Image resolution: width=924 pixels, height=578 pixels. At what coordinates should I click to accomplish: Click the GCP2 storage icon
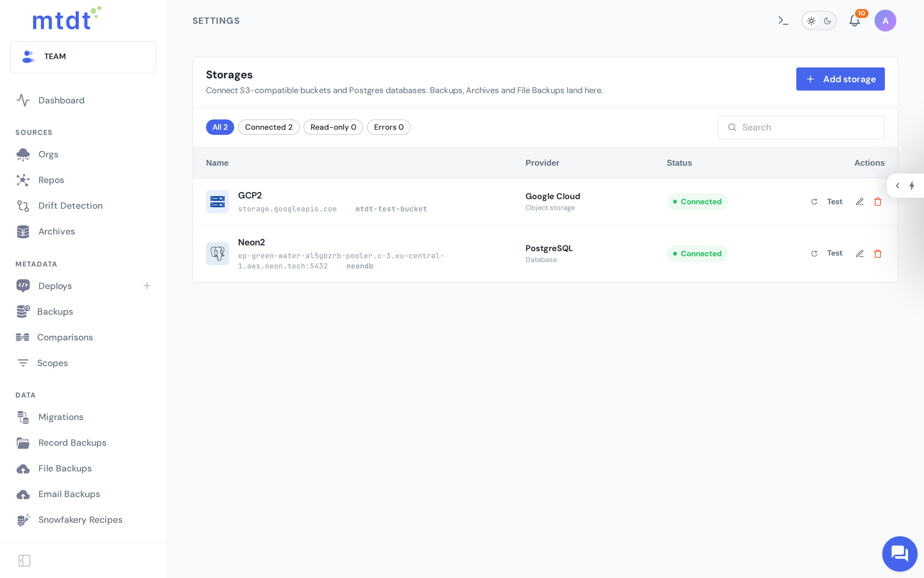(217, 201)
